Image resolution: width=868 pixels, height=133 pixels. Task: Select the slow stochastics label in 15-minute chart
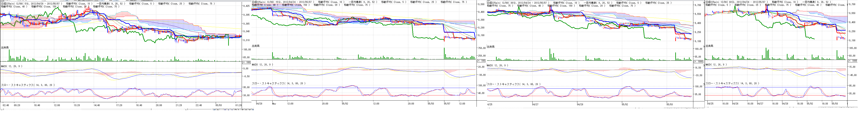point(278,83)
